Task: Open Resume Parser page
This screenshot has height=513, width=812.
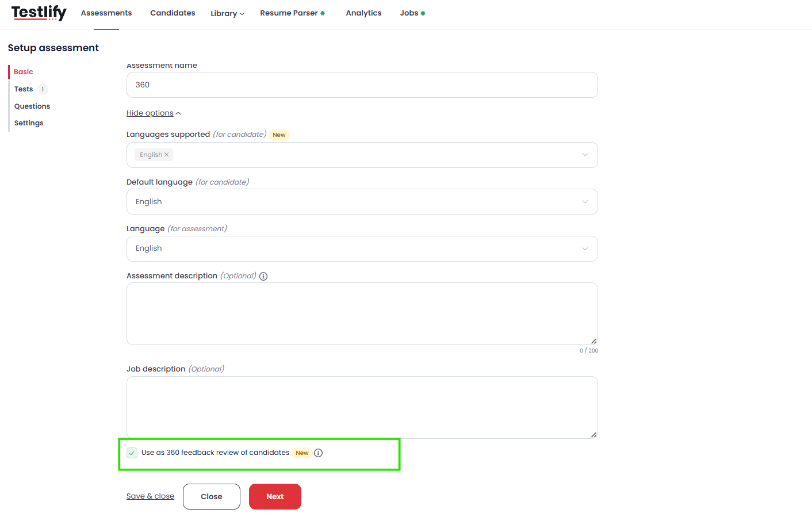Action: [292, 13]
